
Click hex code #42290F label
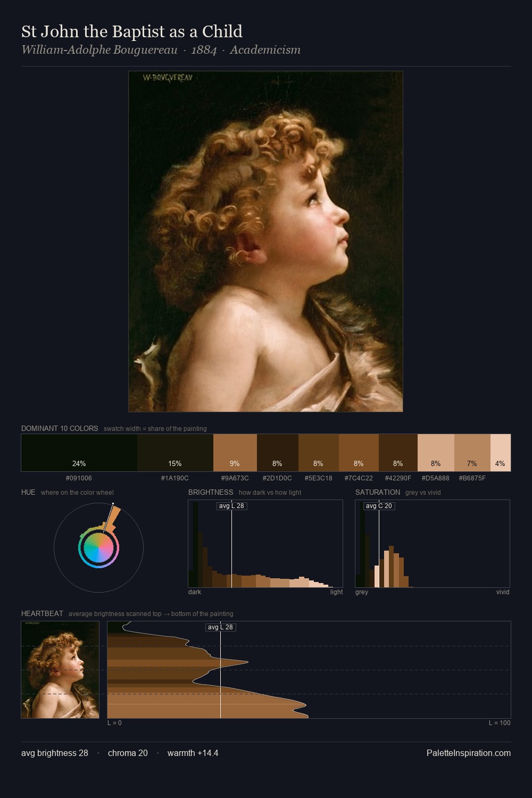tap(398, 478)
